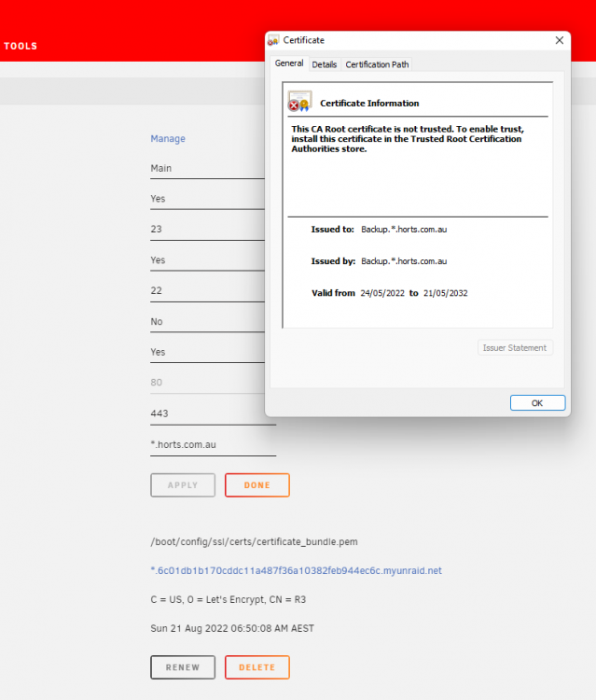Screen dimensions: 596x700
Task: Click the field showing value 22
Action: [x=207, y=291]
